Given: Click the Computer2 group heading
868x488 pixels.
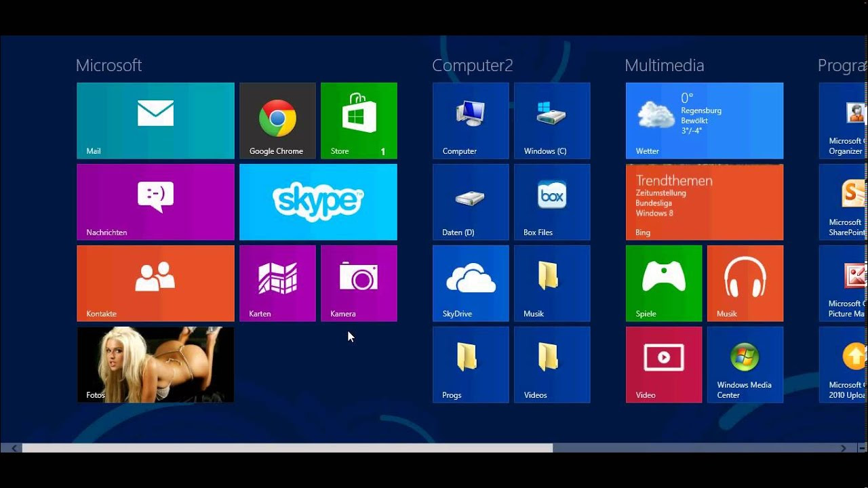Looking at the screenshot, I should (473, 66).
